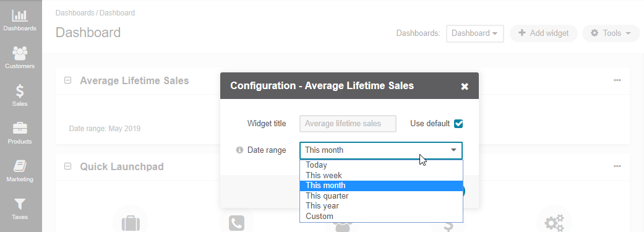
Task: Open Average Lifetime Sales widget ellipsis menu
Action: click(617, 80)
